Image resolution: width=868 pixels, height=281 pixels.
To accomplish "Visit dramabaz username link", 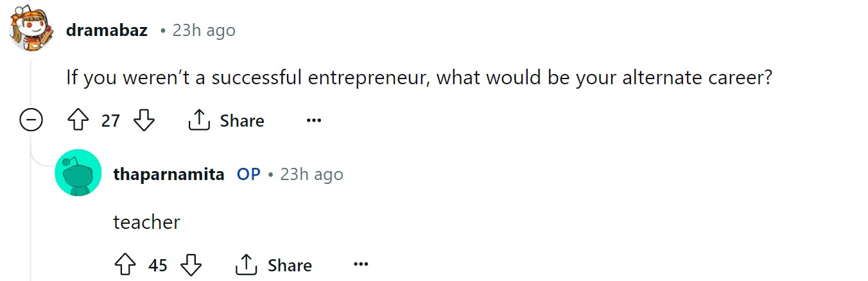I will coord(107,30).
